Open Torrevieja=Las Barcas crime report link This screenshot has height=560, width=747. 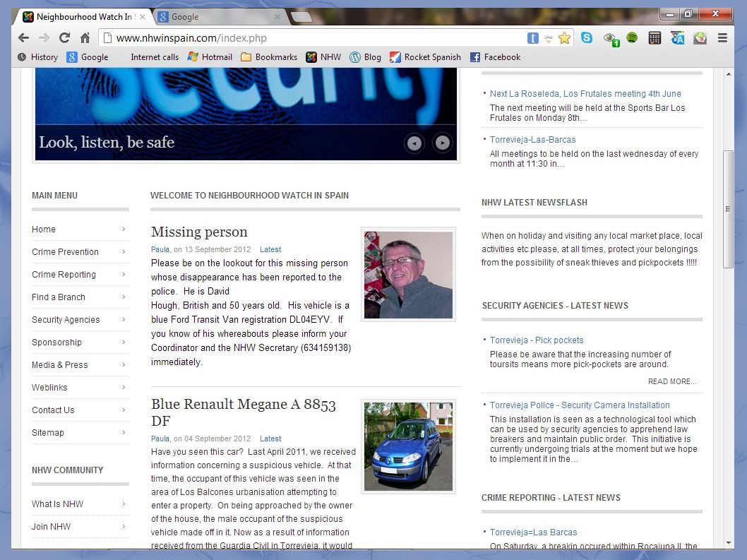tap(533, 532)
